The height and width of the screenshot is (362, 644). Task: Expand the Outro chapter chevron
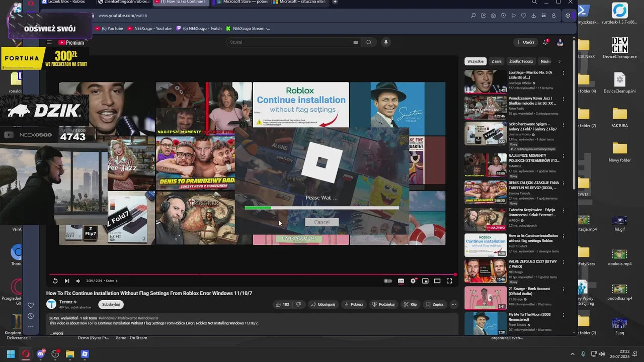pos(117,281)
